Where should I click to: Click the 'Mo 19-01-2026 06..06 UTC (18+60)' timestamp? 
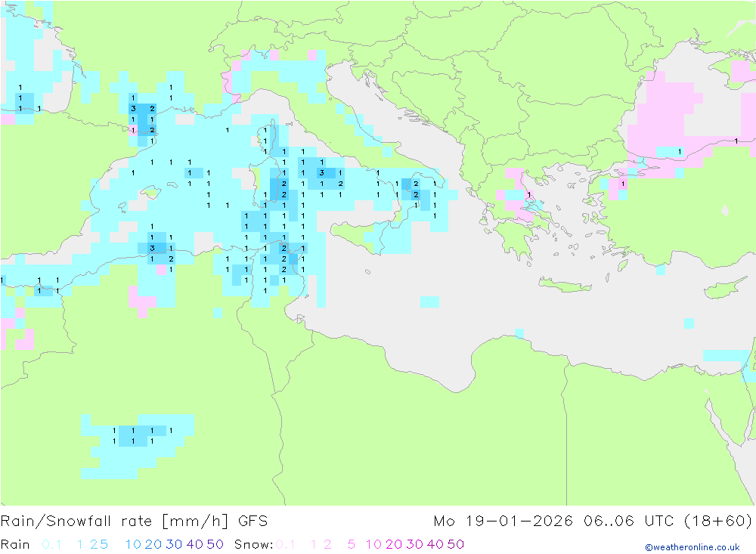(593, 521)
